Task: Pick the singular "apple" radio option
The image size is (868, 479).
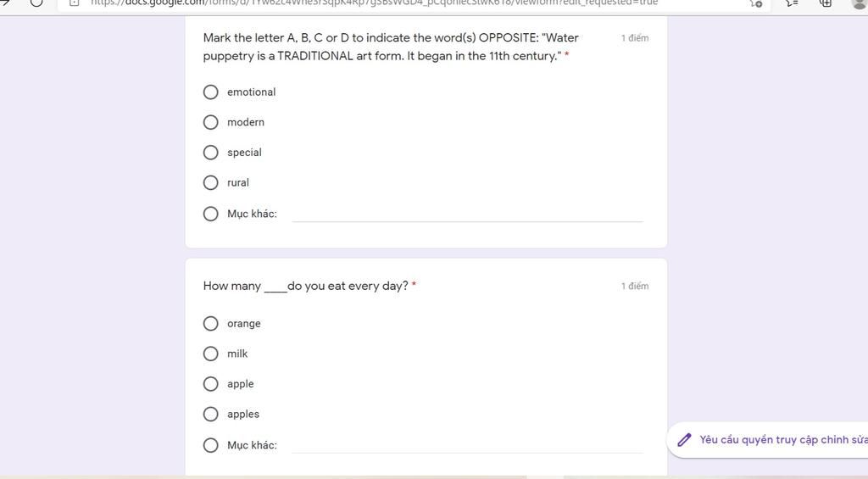Action: (x=211, y=384)
